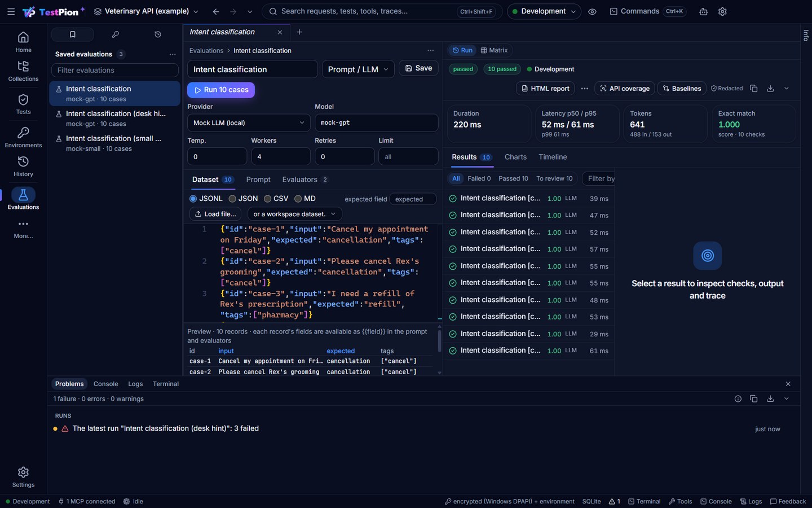Toggle the Redacted setting
Image resolution: width=812 pixels, height=508 pixels.
[727, 89]
